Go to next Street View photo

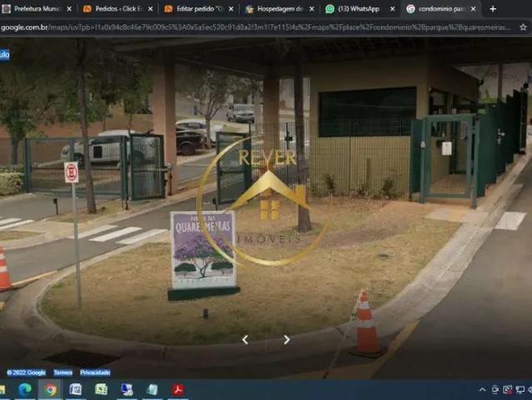tap(287, 339)
